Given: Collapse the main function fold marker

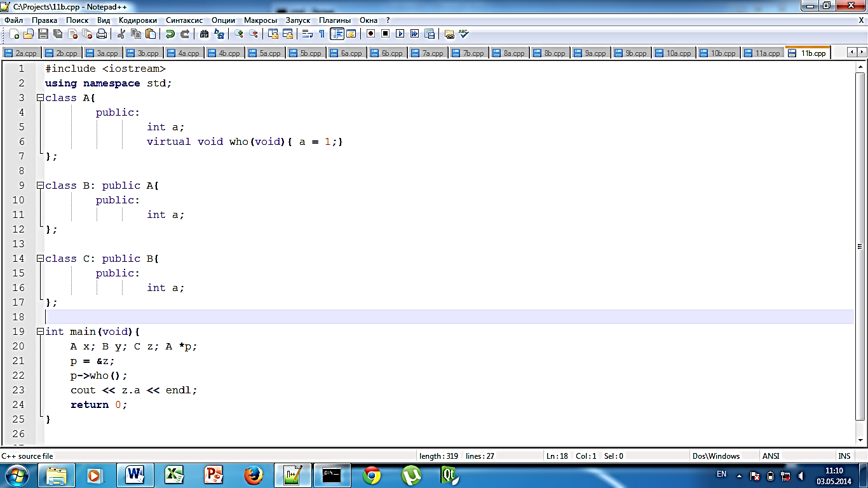Looking at the screenshot, I should tap(40, 332).
